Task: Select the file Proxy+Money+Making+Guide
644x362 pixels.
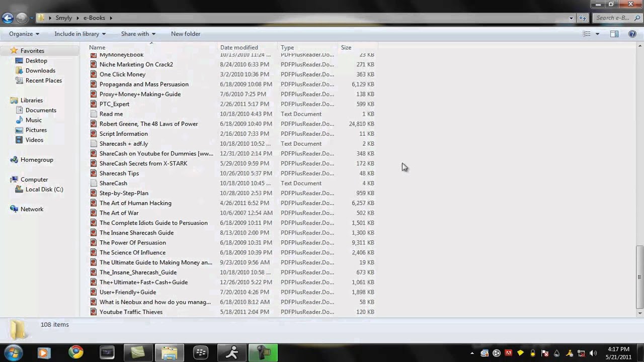Action: [x=140, y=94]
